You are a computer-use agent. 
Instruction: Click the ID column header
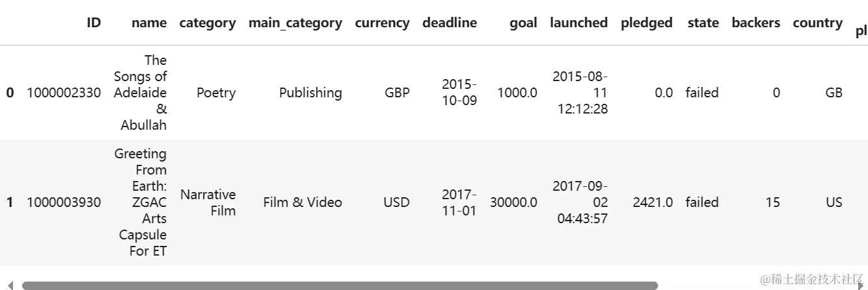[x=94, y=23]
